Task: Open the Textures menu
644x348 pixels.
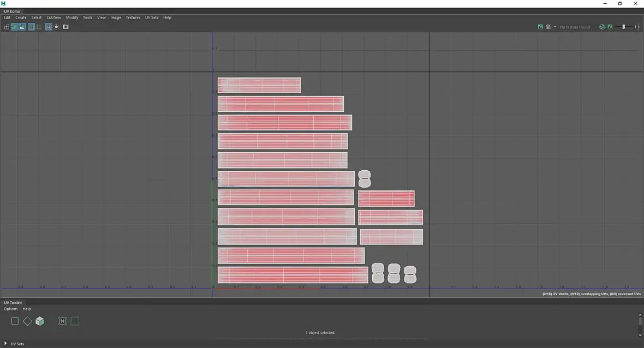Action: click(133, 17)
